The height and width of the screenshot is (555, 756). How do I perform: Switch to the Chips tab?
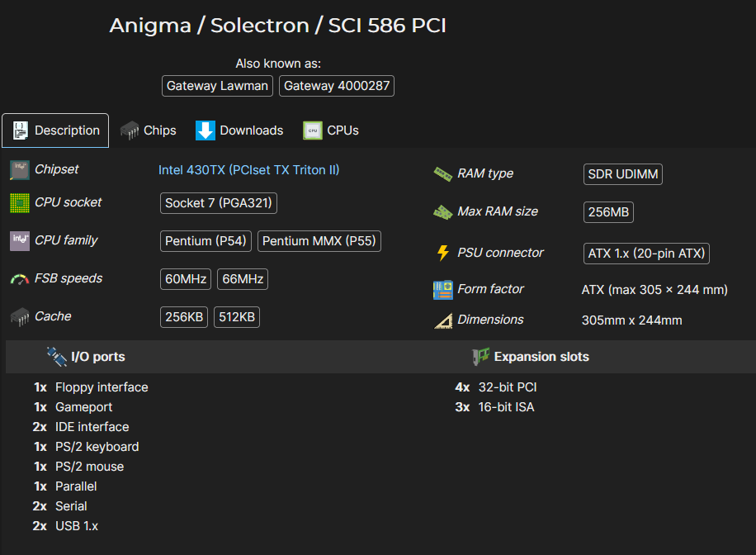[x=149, y=130]
